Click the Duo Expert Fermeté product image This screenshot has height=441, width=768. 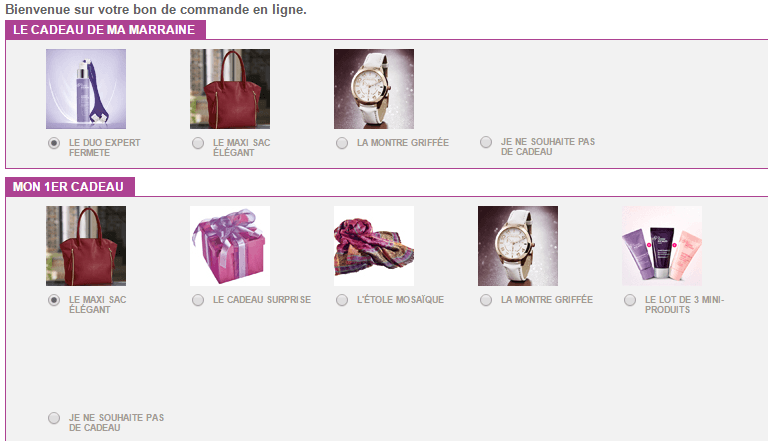(86, 89)
